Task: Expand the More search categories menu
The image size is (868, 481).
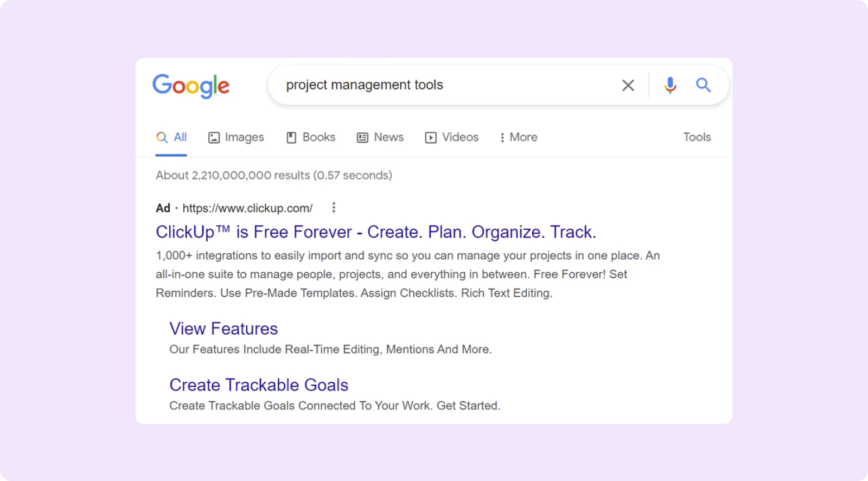Action: point(518,137)
